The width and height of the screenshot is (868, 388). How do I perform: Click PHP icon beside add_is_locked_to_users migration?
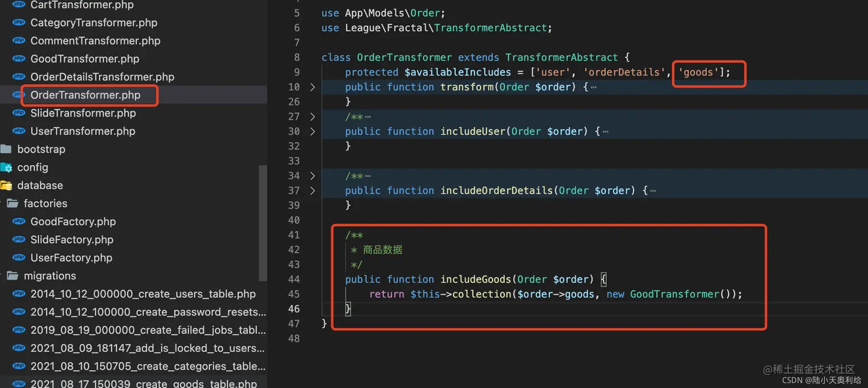tap(19, 348)
